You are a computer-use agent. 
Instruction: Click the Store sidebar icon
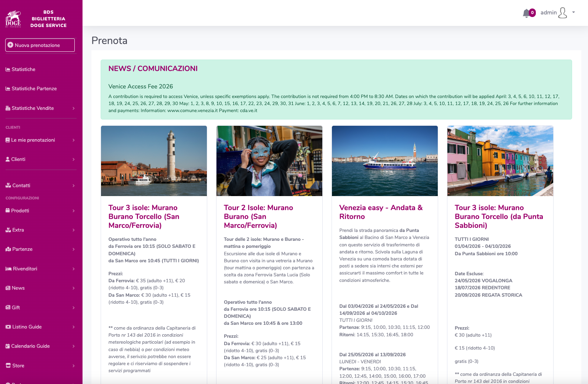8,366
